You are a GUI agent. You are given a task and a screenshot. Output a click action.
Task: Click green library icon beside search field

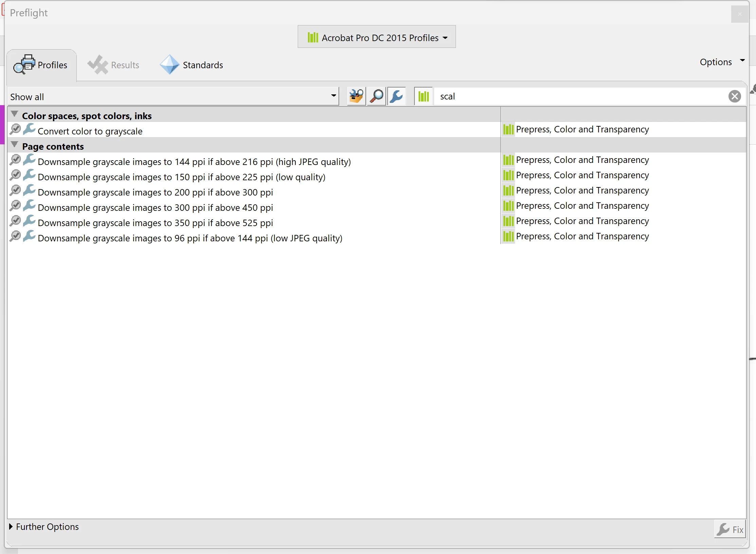coord(423,96)
